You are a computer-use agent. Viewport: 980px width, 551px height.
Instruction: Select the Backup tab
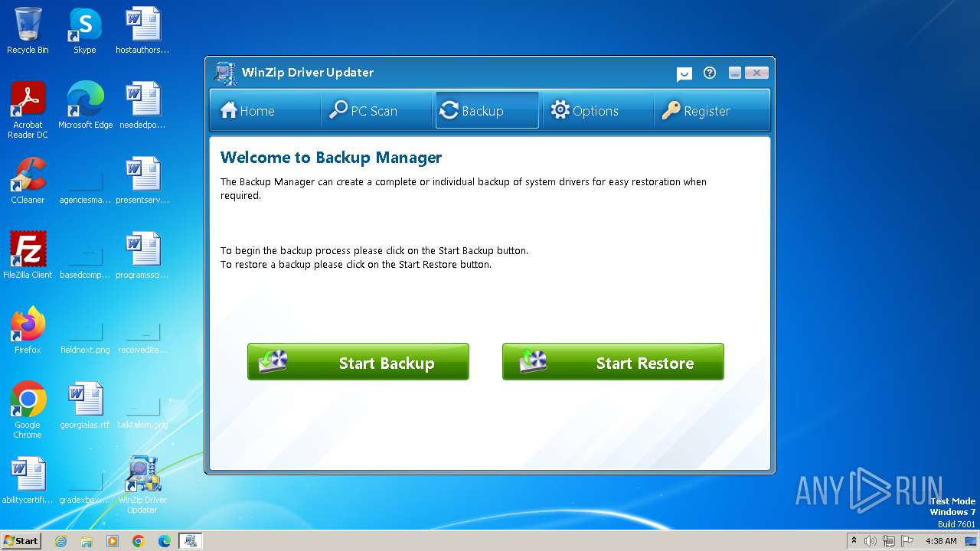tap(487, 110)
